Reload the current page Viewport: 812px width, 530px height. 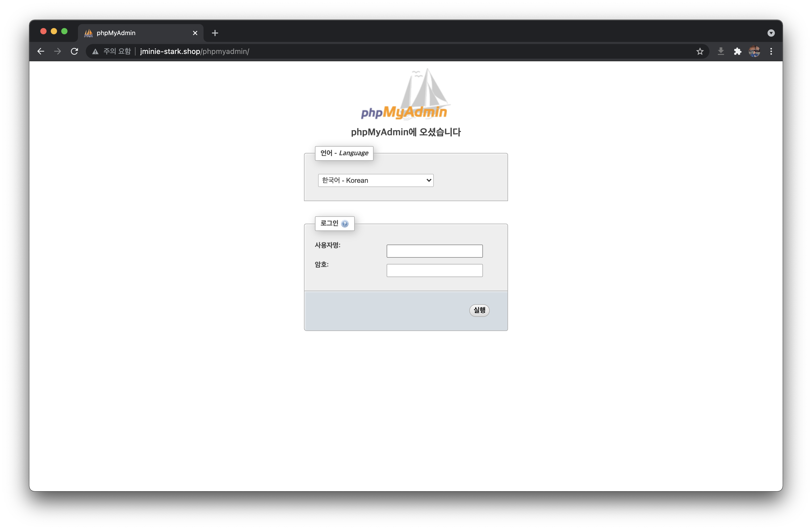(74, 51)
